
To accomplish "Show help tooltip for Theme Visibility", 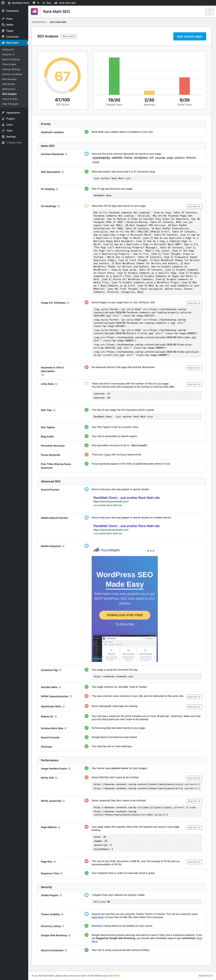I will click(62, 914).
